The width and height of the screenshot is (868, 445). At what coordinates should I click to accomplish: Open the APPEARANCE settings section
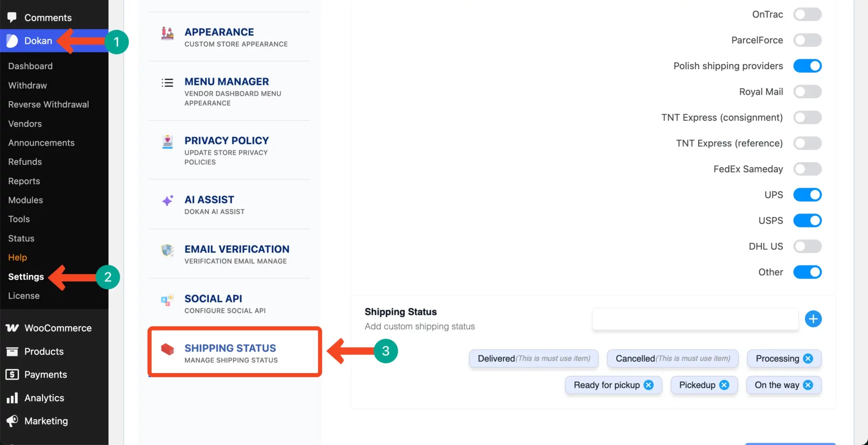coord(229,37)
